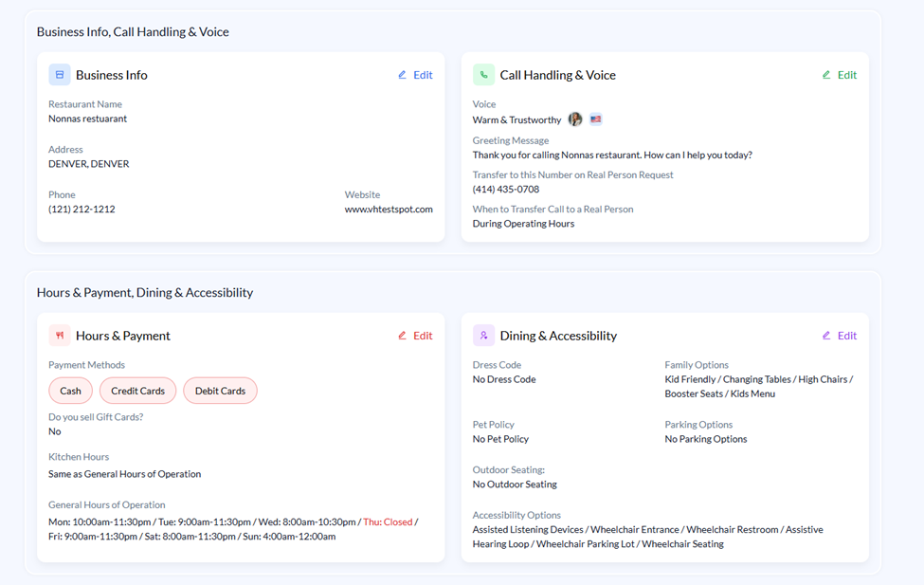Click the Call Handling phone icon
The image size is (924, 585).
(x=483, y=75)
